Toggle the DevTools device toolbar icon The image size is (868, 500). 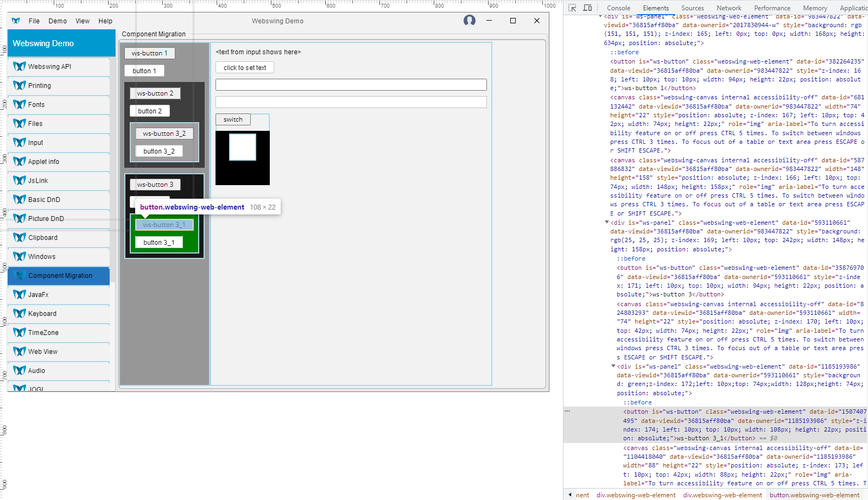587,8
